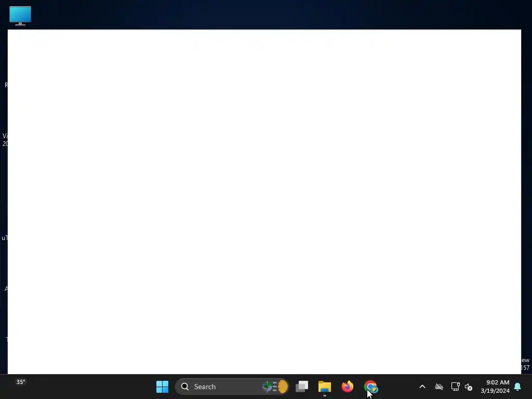This screenshot has width=532, height=399.
Task: Click the search highlights illustration in Search box
Action: point(275,387)
